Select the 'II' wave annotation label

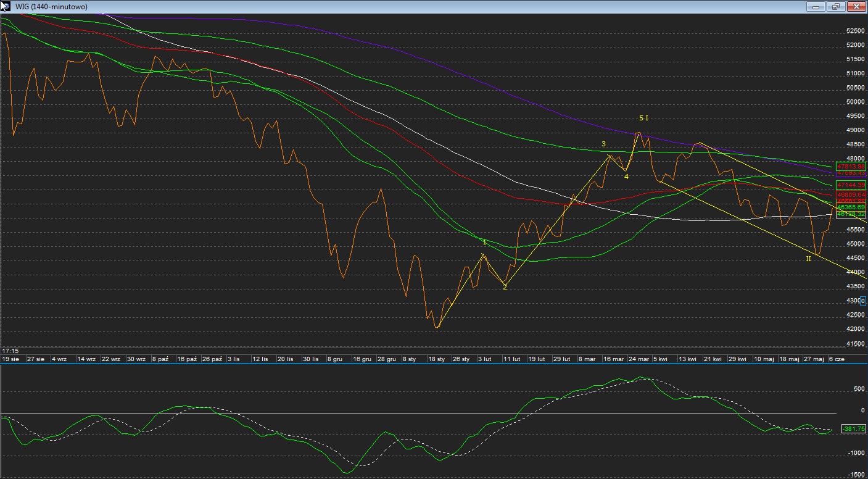[808, 258]
